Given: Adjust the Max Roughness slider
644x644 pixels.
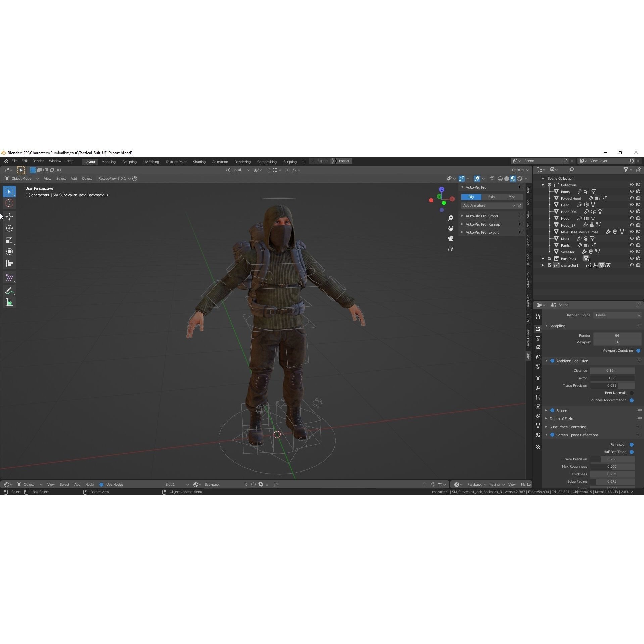Looking at the screenshot, I should tap(612, 467).
